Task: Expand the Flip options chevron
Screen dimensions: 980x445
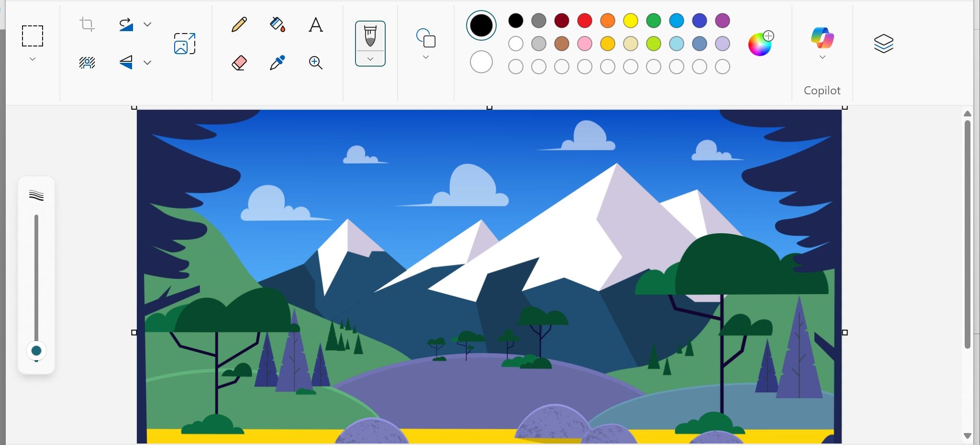Action: [x=147, y=62]
